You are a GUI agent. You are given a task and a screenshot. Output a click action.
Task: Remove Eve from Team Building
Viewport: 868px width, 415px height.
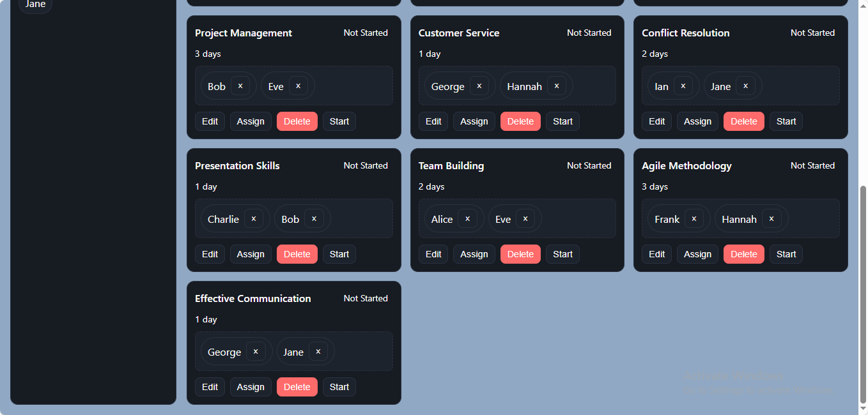525,219
